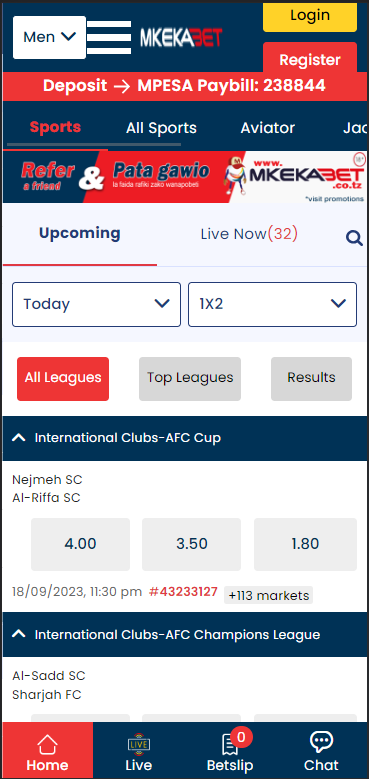Click the MkekaBet logo
Viewport: 369px width, 779px height.
click(x=181, y=37)
